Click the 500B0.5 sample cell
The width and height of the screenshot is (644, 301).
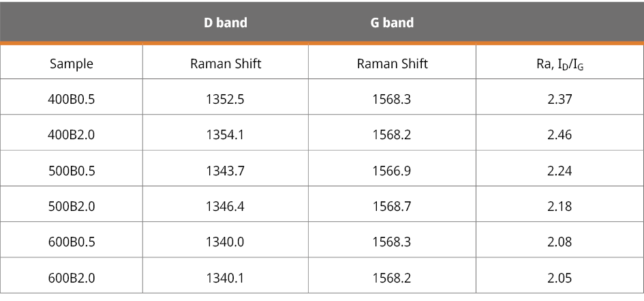pyautogui.click(x=72, y=171)
